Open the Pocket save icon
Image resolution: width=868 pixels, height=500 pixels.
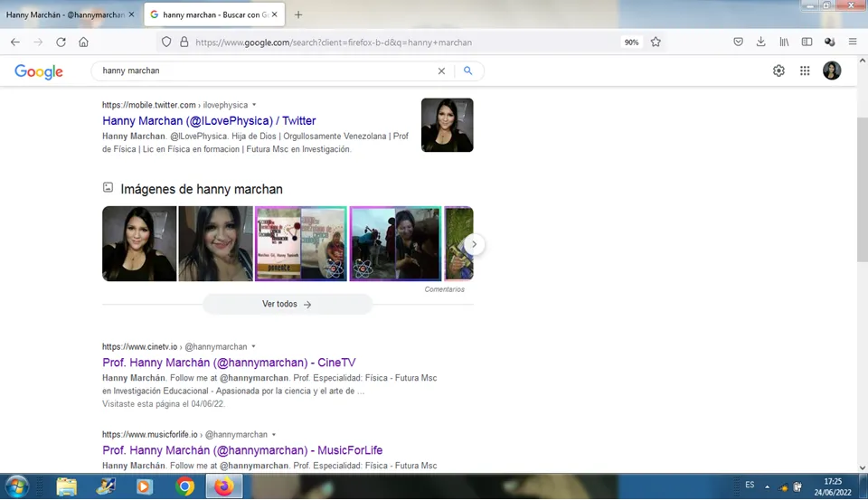pyautogui.click(x=738, y=42)
